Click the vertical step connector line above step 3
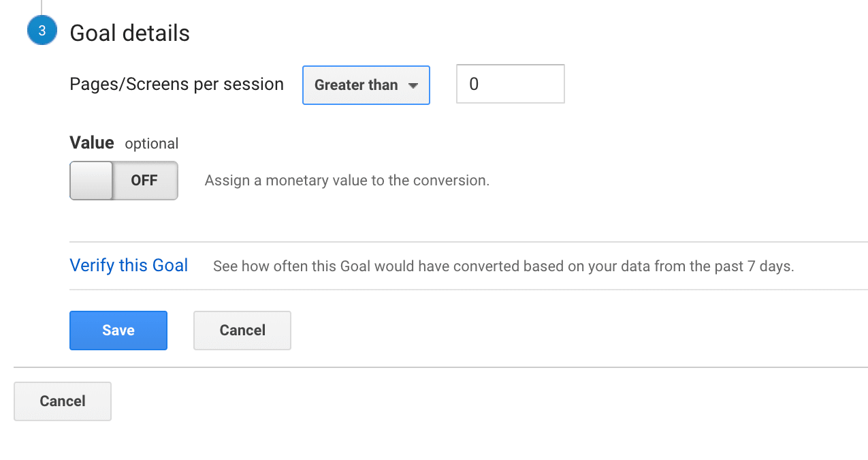 [x=42, y=7]
